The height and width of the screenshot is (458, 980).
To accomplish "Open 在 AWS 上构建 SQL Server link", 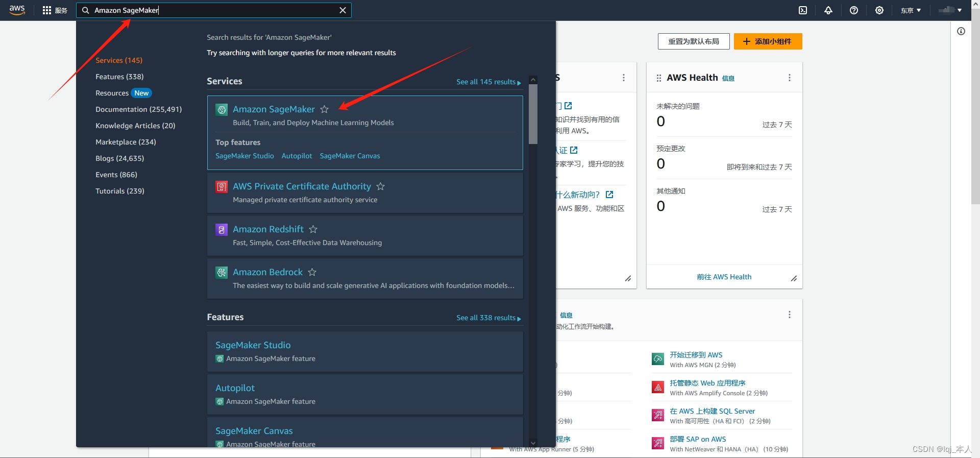I will coord(712,411).
